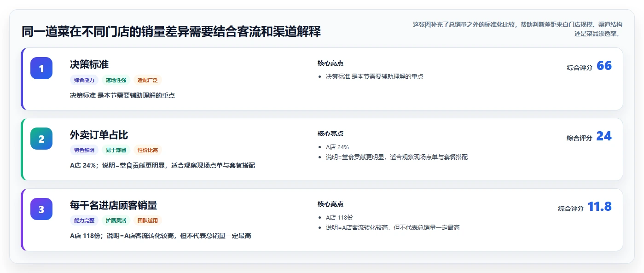This screenshot has width=644, height=273.
Task: Click 核心亮点 label in 决策标准 card
Action: (331, 64)
